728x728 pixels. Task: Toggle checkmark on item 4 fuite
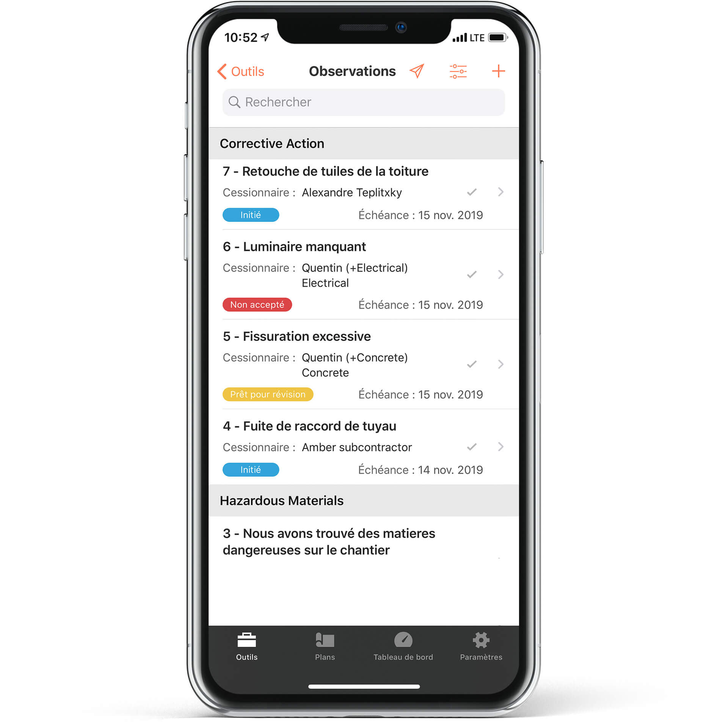471,446
